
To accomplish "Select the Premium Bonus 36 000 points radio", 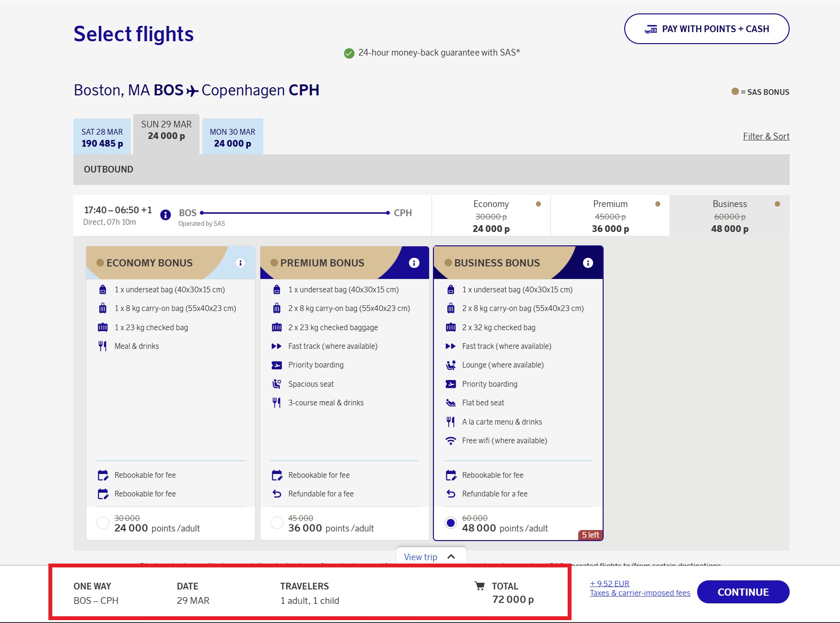I will click(277, 523).
